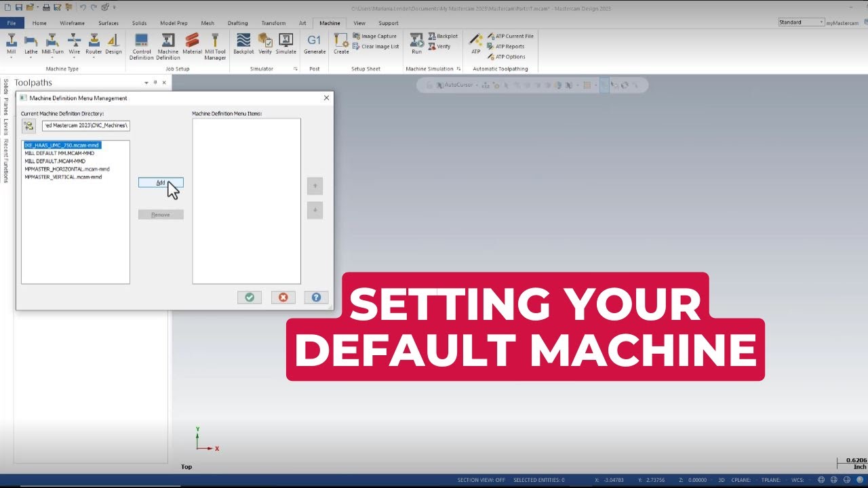
Task: Expand the Router dropdown arrow
Action: coord(94,58)
